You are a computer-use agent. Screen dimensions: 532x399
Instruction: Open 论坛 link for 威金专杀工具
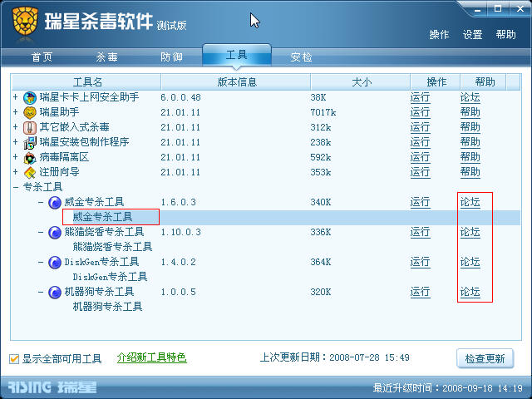470,203
